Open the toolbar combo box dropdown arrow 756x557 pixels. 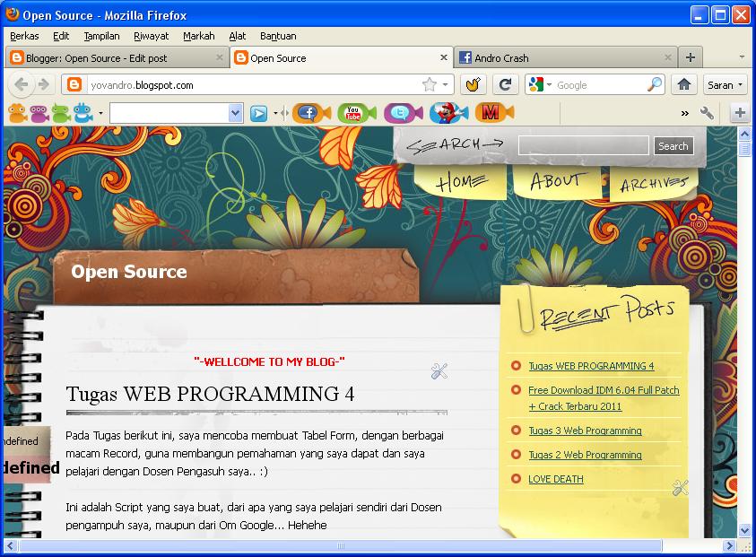click(x=235, y=113)
